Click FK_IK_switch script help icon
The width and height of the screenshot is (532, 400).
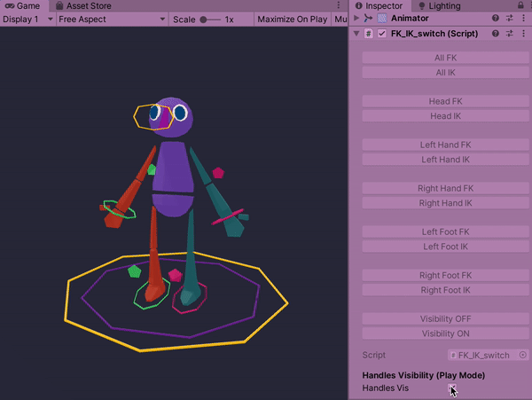(496, 34)
